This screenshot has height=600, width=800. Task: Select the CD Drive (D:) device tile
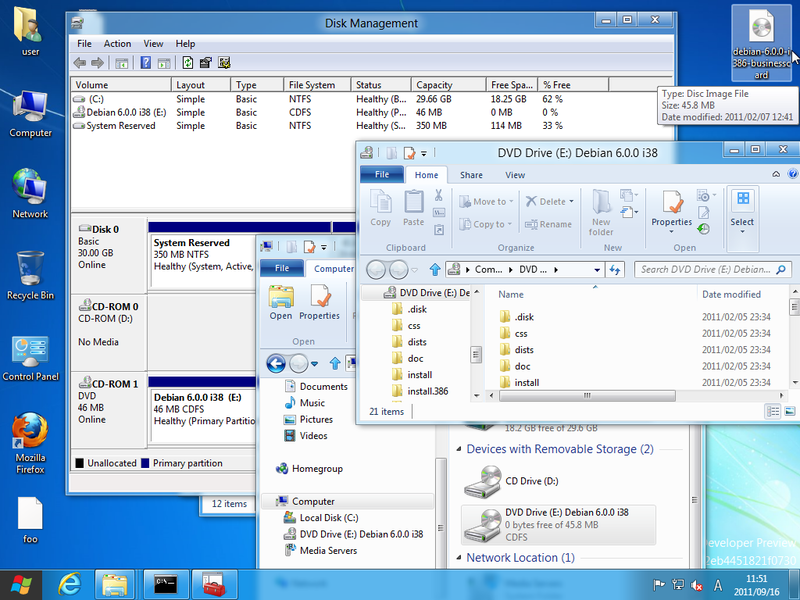pos(558,481)
